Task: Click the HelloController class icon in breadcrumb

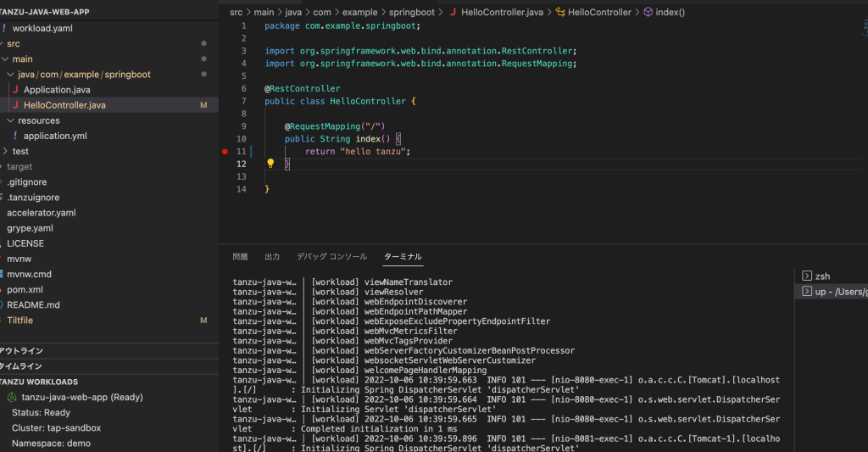Action: tap(559, 13)
